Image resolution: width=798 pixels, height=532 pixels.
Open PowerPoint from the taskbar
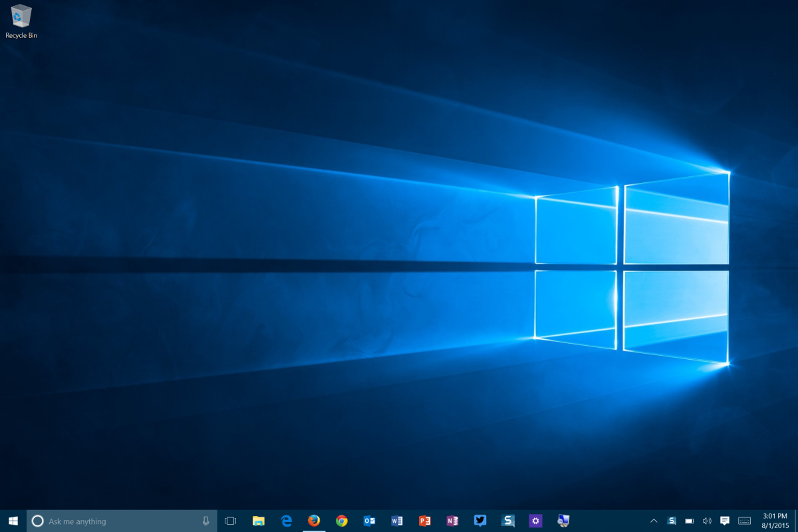tap(425, 521)
